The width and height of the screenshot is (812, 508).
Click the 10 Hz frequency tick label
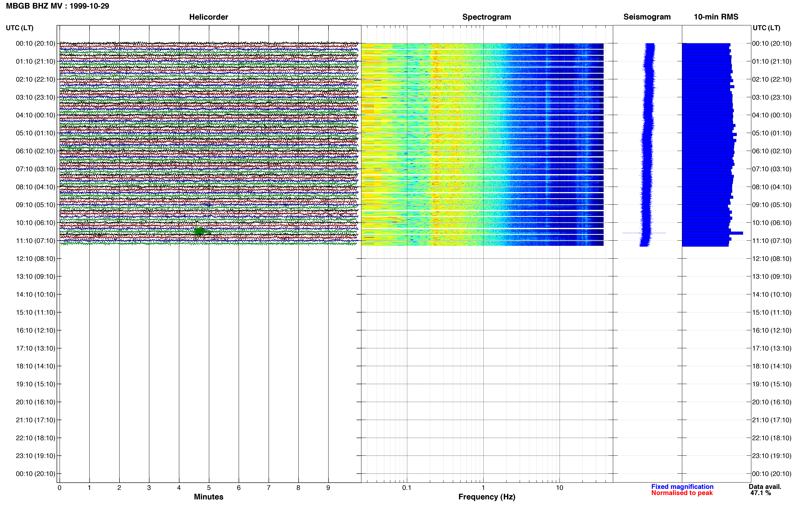click(x=559, y=487)
